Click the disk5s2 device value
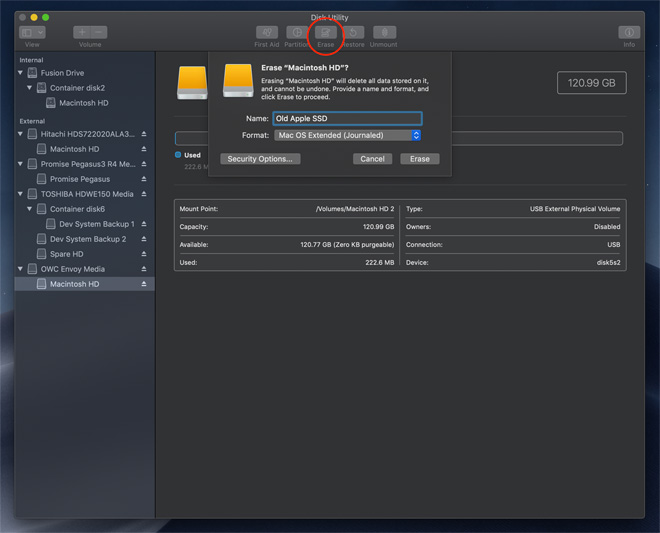660x533 pixels. 608,262
